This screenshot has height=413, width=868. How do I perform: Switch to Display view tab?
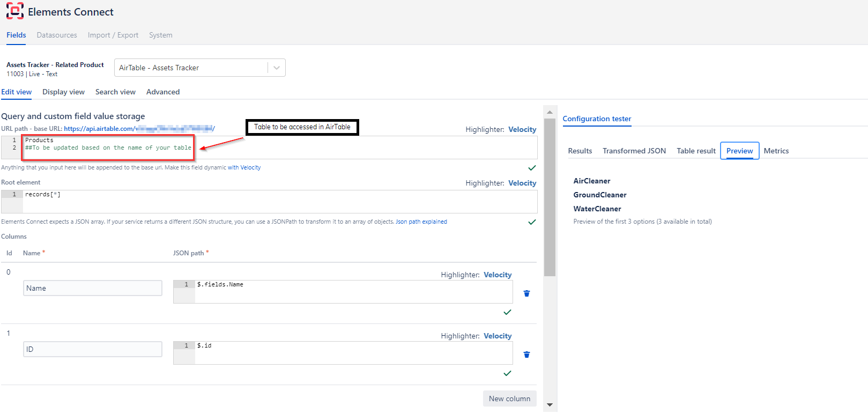(x=63, y=92)
